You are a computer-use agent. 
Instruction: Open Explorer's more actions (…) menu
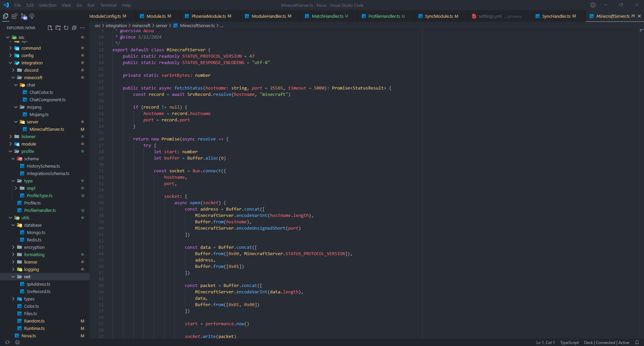[x=82, y=28]
